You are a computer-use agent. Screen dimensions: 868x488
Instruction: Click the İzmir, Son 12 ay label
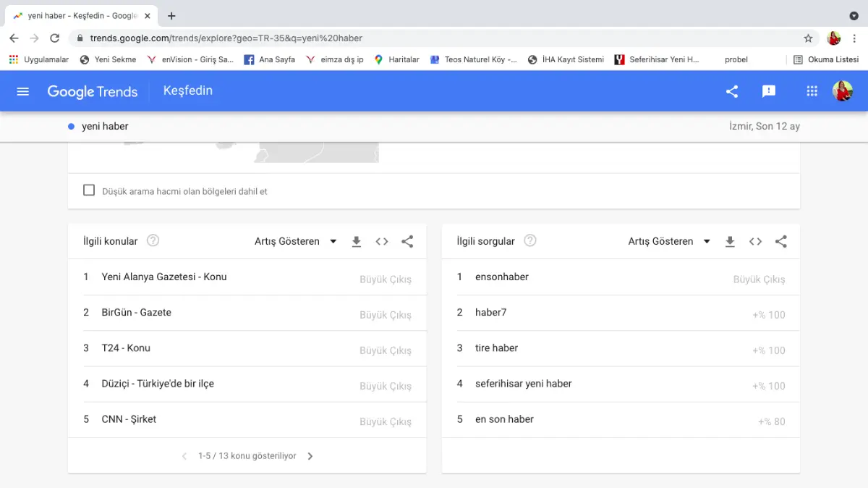[765, 126]
